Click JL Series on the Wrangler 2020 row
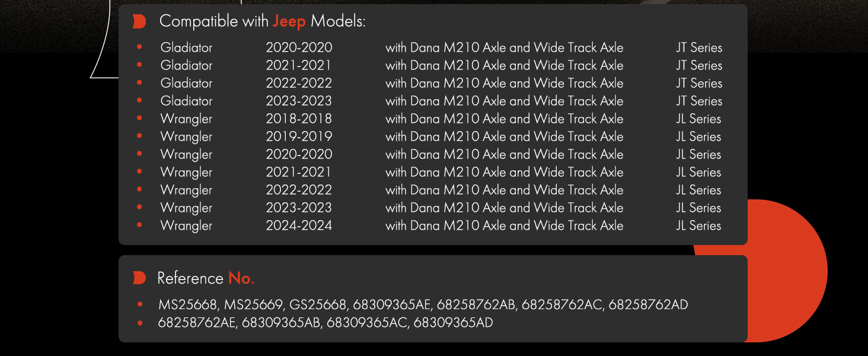Screen dimensions: 868x356 pos(698,154)
